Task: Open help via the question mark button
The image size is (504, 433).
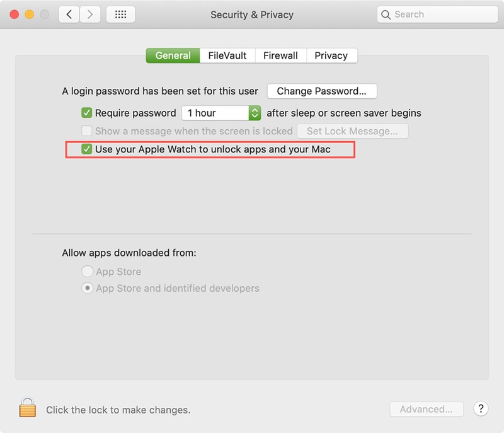Action: 481,409
